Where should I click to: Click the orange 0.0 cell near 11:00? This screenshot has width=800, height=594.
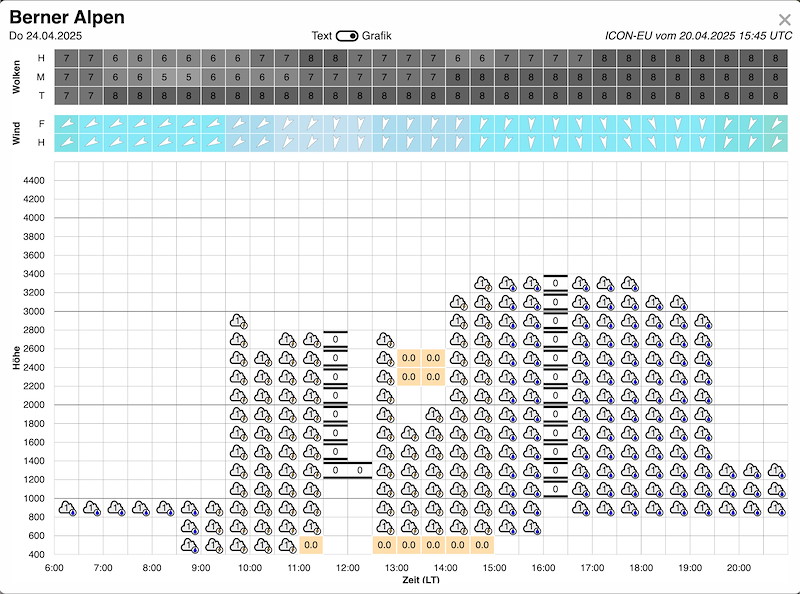point(311,545)
